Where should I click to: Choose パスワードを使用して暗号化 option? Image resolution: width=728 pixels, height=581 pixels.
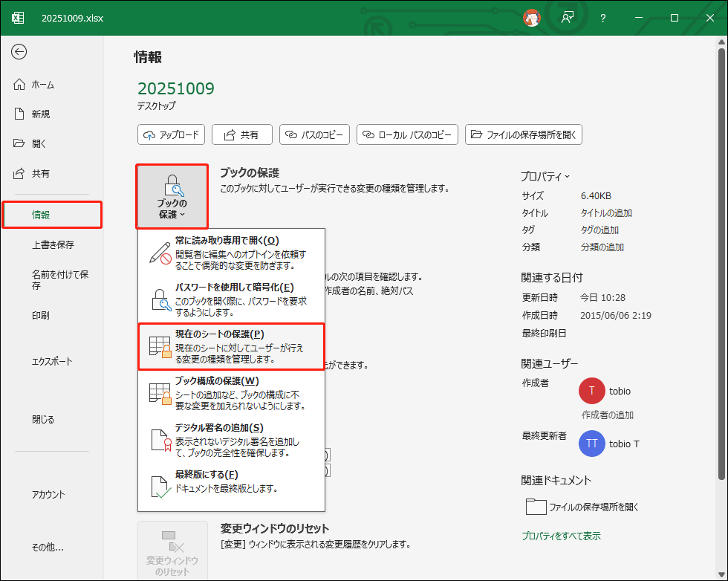[x=231, y=299]
